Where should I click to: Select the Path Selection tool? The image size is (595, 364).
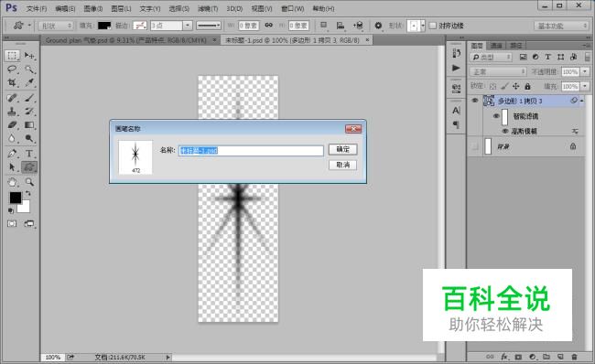click(x=12, y=166)
